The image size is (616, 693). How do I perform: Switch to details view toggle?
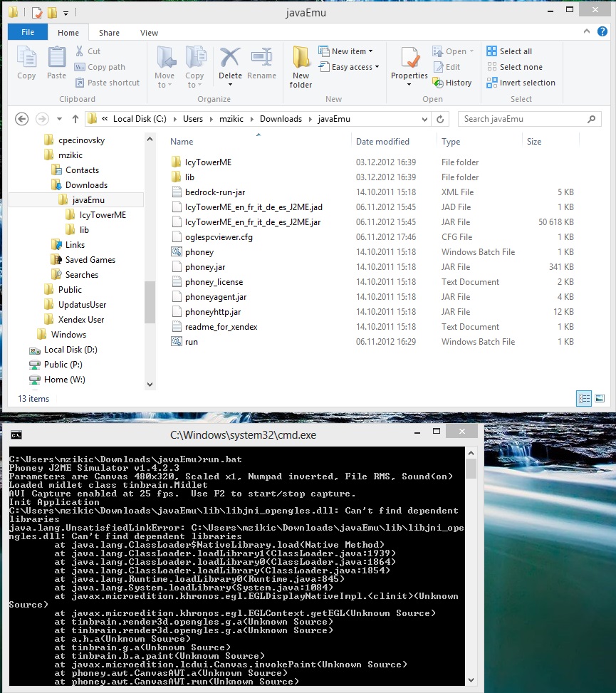[584, 399]
